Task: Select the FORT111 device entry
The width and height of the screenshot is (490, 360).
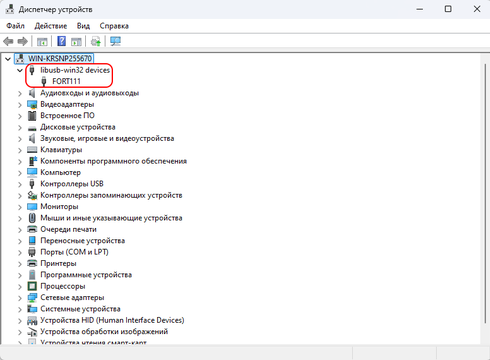Action: click(66, 81)
